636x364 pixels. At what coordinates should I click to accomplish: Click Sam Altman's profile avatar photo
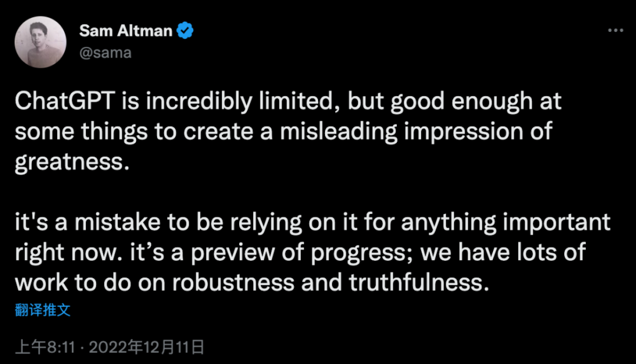click(x=40, y=42)
